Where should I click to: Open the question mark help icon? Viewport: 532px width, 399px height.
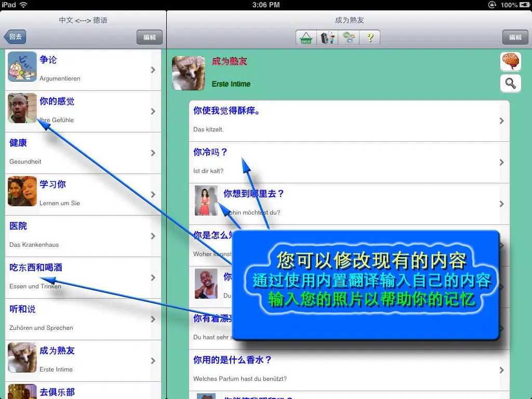[370, 37]
